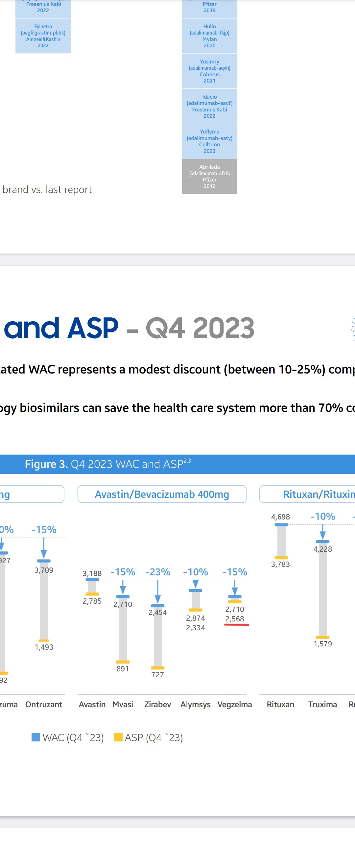The height and width of the screenshot is (868, 355).
Task: Select the Avastin/Bevacizumab 400mg header box
Action: [162, 494]
